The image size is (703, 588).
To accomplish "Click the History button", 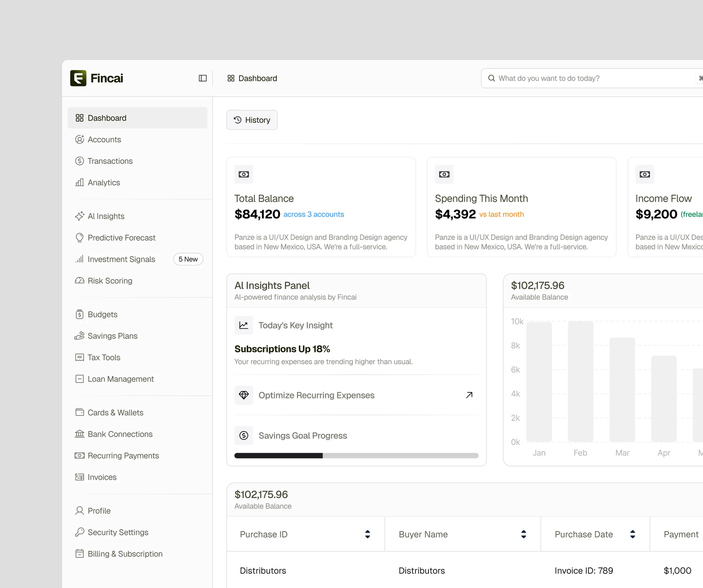I will pos(252,120).
